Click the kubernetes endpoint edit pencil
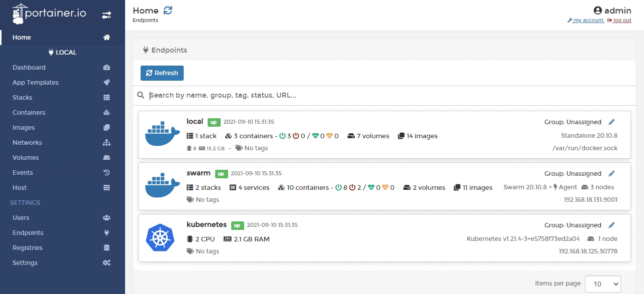Viewport: 644px width, 294px height. pyautogui.click(x=611, y=225)
